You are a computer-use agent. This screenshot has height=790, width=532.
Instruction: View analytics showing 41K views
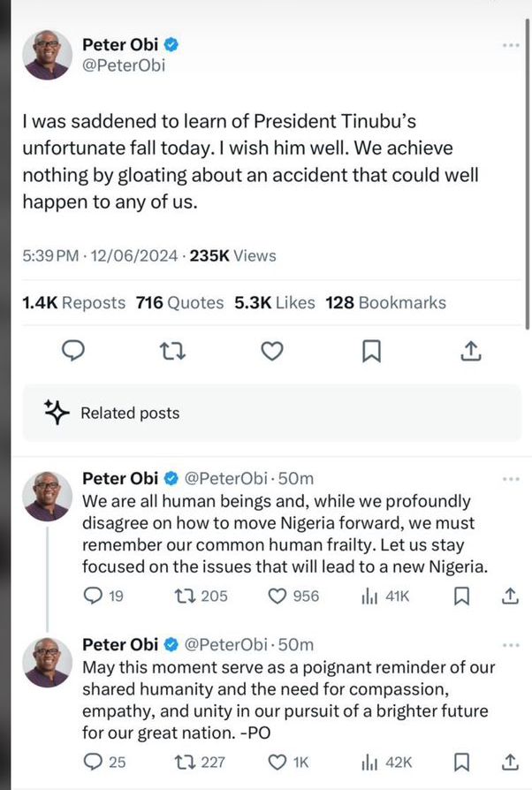click(x=385, y=596)
